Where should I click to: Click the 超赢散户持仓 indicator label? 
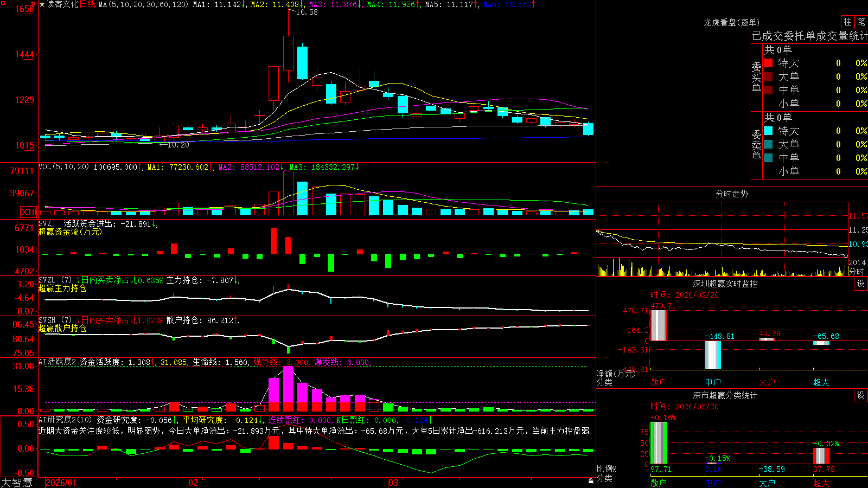[x=62, y=329]
